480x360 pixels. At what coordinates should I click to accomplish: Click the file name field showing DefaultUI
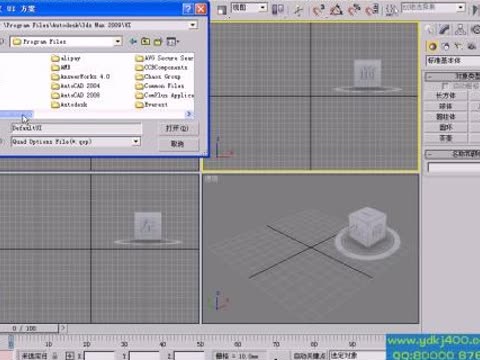76,128
